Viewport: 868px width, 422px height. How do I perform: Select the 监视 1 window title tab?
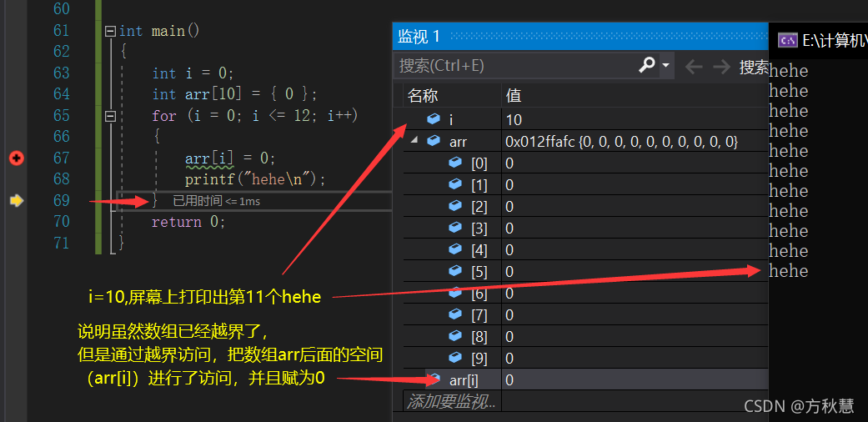point(419,37)
